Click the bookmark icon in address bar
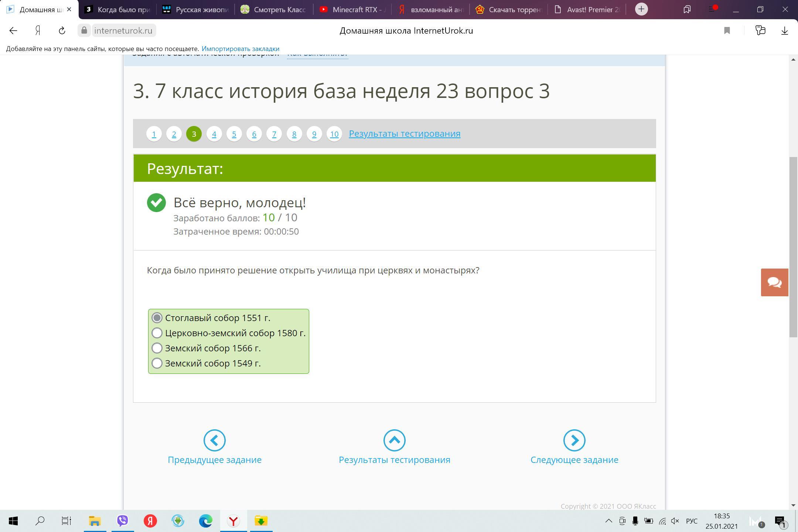 (727, 31)
